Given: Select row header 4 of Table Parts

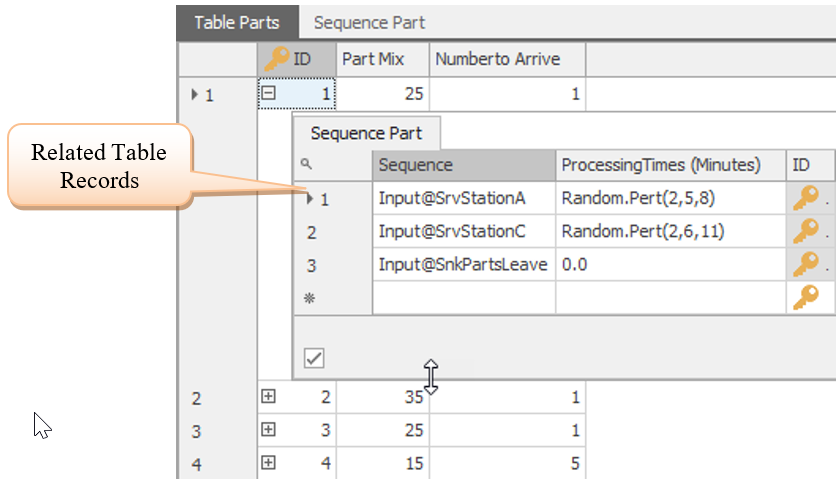Looking at the screenshot, I should (x=218, y=463).
